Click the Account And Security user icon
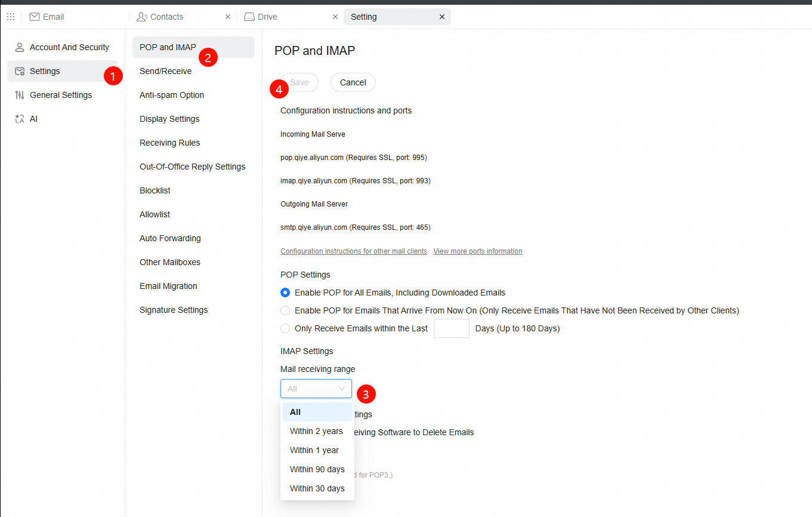 (20, 47)
